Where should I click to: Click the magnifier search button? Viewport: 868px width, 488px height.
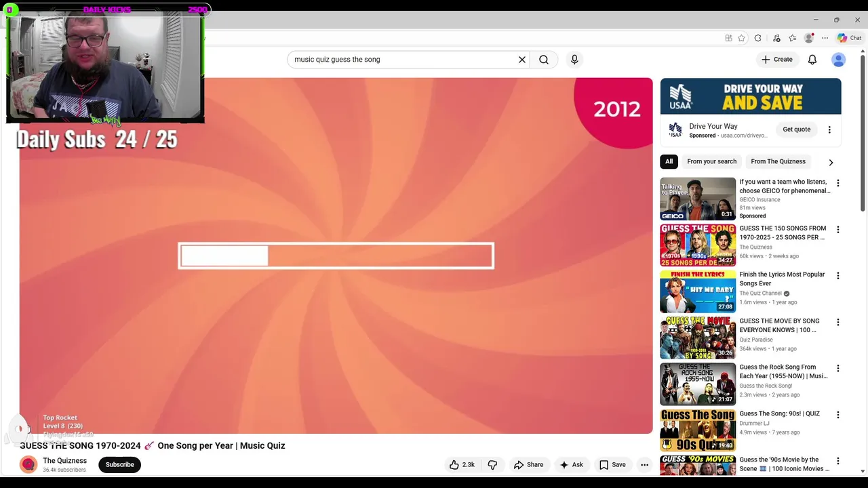pyautogui.click(x=544, y=60)
